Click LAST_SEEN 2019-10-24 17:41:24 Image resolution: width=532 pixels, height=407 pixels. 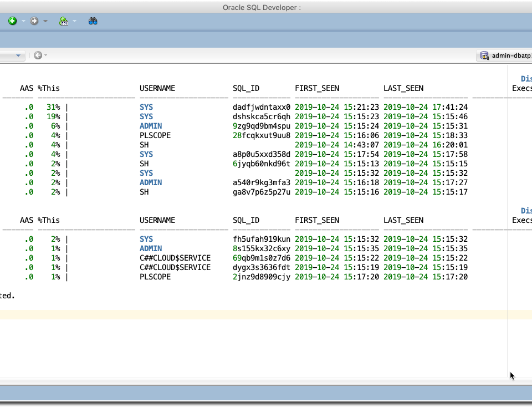(x=426, y=107)
